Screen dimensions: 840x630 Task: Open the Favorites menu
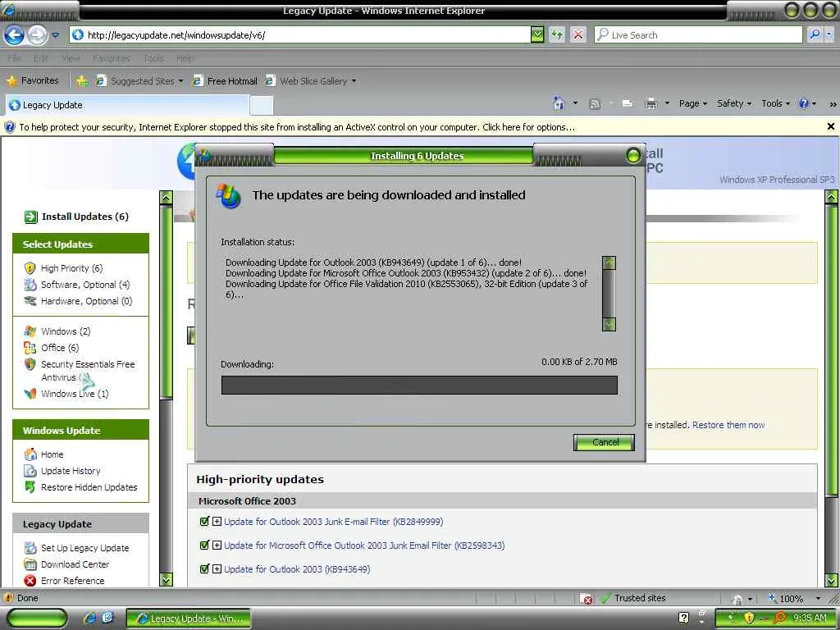111,58
